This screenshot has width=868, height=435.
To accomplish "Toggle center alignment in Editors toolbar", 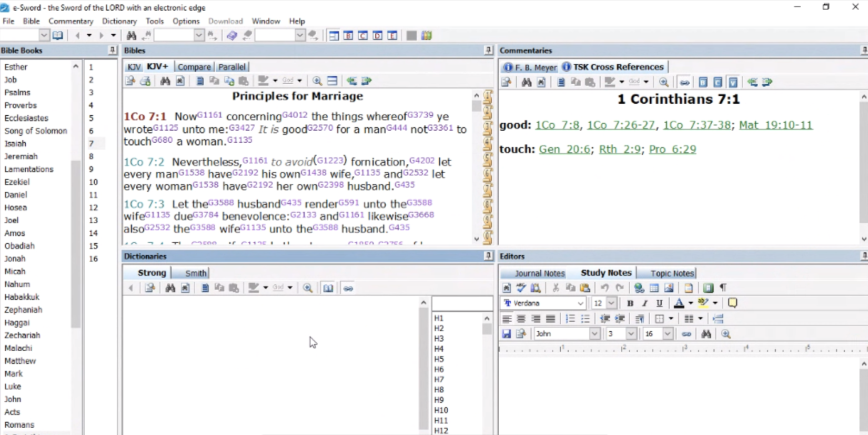I will (521, 319).
